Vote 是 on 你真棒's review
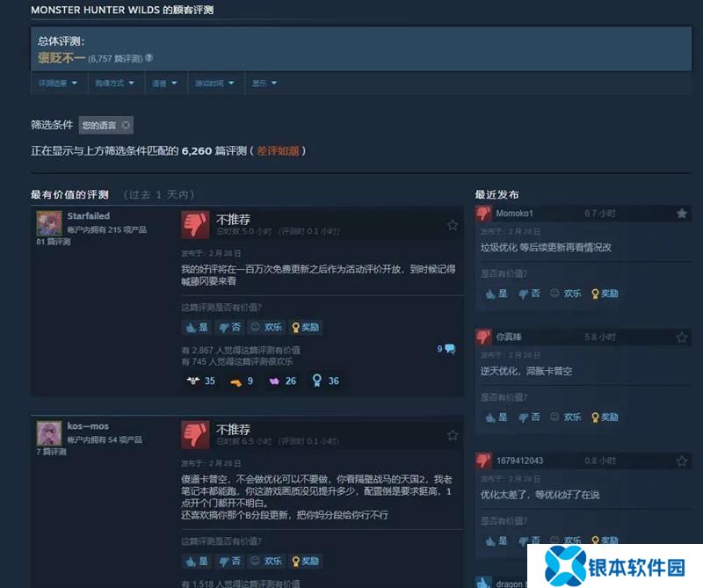This screenshot has height=588, width=703. 496,417
